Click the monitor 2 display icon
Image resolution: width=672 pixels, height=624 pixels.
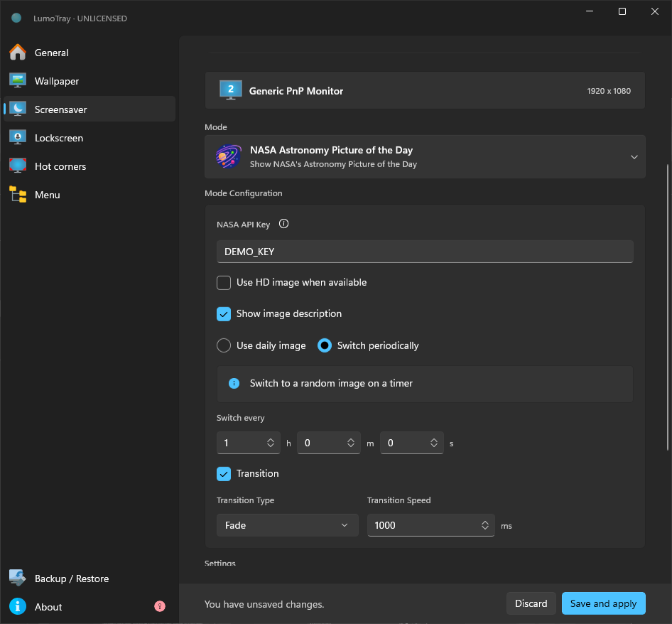(231, 90)
